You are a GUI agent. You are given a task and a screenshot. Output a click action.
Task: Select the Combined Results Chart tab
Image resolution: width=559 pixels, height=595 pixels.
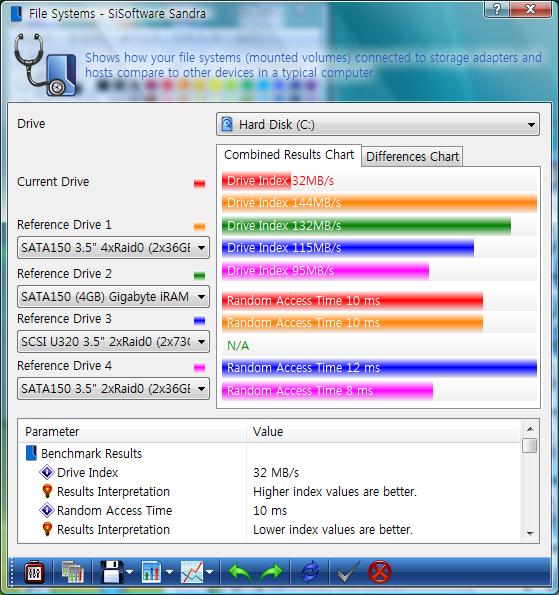(x=289, y=155)
